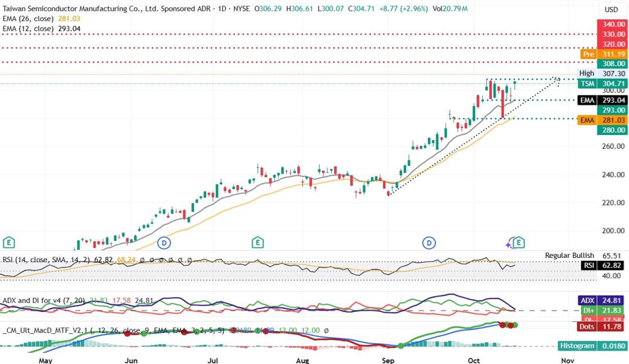This screenshot has height=364, width=629.
Task: Open the earnings marker in mid-July
Action: point(258,242)
